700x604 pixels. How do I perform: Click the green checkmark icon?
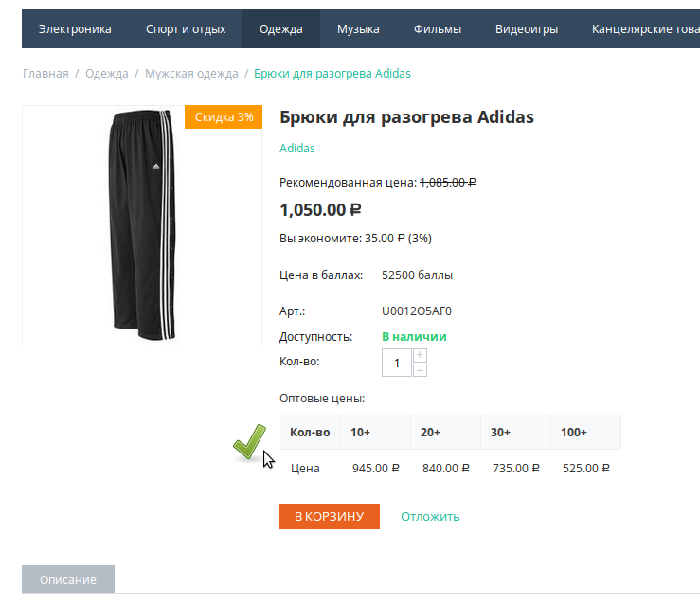click(250, 442)
